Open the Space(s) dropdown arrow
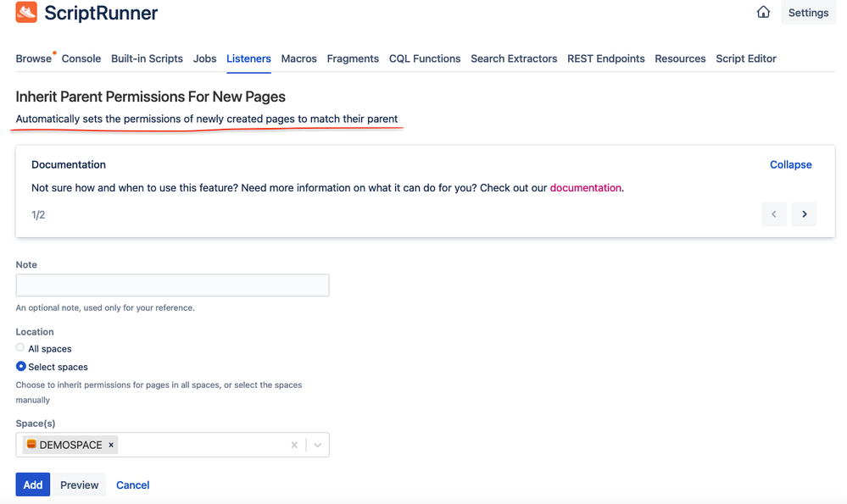The width and height of the screenshot is (847, 504). tap(318, 445)
